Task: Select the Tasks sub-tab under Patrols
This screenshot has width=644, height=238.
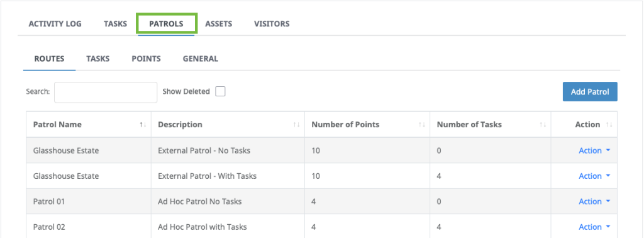Action: [x=97, y=59]
